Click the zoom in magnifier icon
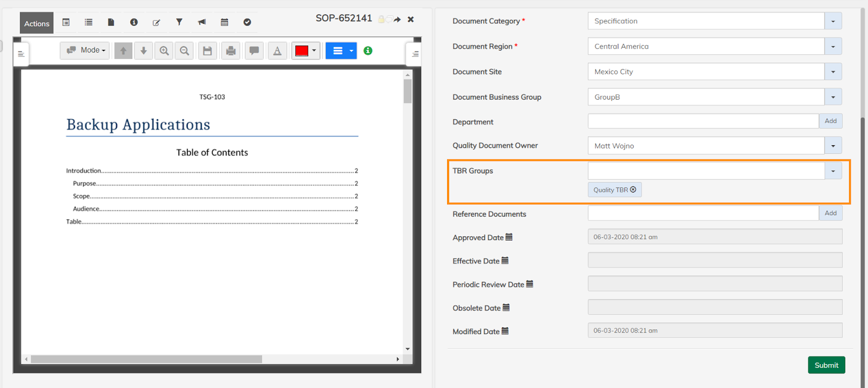Screen dimensions: 868x388 coord(164,51)
